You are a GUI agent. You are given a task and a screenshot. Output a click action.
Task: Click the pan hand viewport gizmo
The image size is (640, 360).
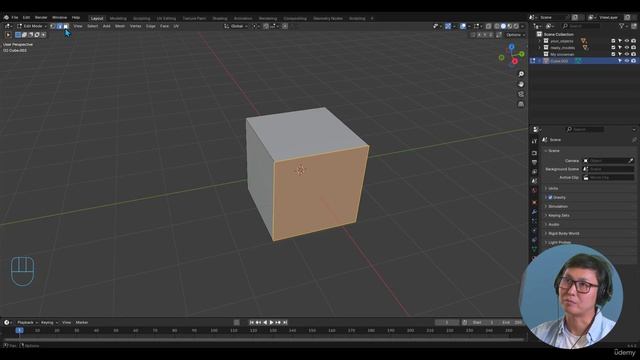(521, 84)
